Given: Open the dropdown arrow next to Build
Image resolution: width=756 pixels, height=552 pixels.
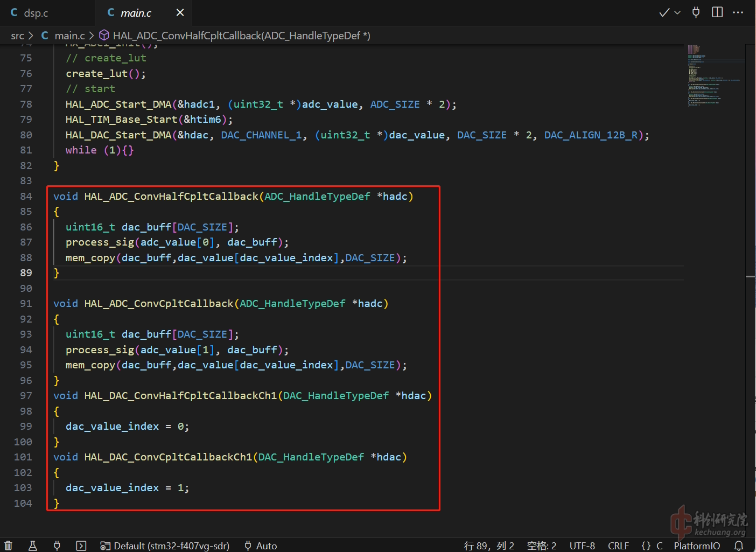Looking at the screenshot, I should [x=677, y=12].
